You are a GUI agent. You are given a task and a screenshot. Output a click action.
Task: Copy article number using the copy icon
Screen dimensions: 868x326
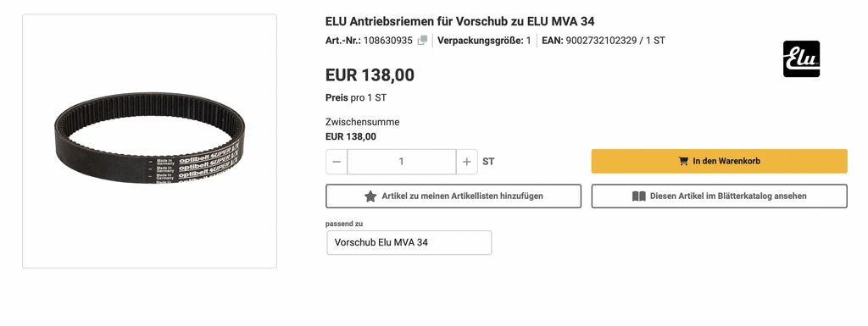pos(422,41)
